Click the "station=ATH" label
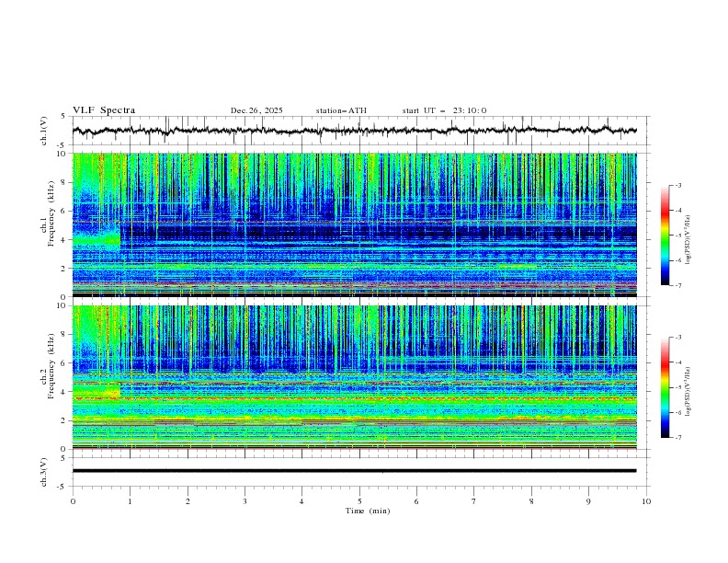This screenshot has height=563, width=728. (341, 110)
